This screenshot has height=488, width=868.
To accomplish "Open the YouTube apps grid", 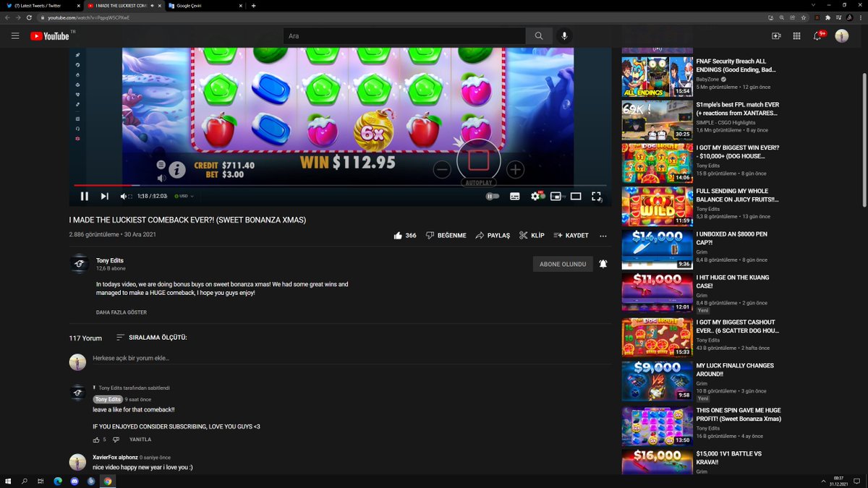I will (x=796, y=35).
